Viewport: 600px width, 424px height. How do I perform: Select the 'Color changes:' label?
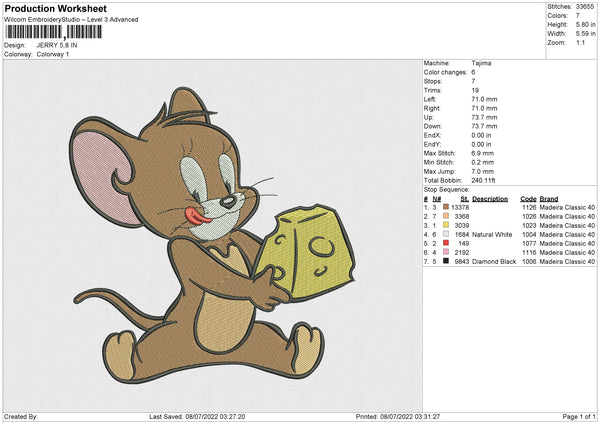point(445,72)
